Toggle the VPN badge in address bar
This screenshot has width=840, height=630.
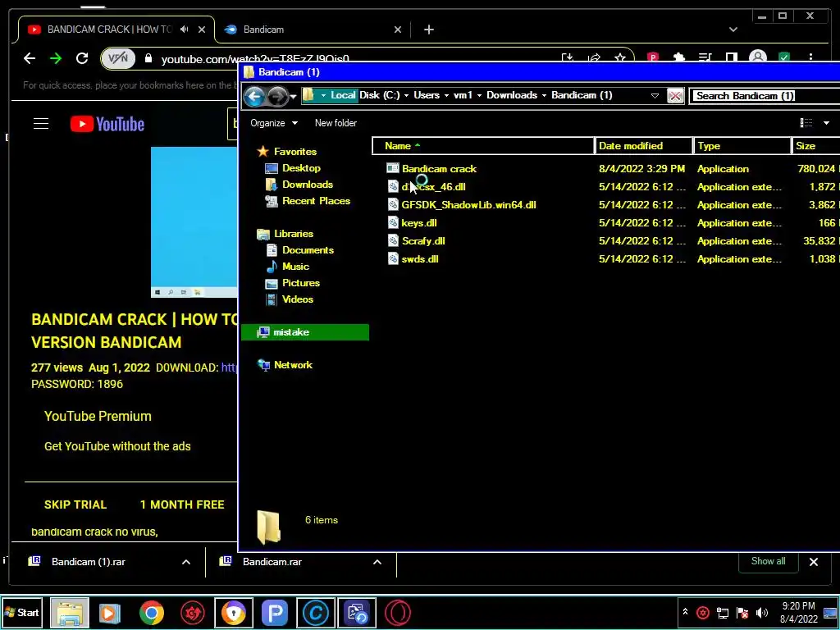(x=118, y=58)
